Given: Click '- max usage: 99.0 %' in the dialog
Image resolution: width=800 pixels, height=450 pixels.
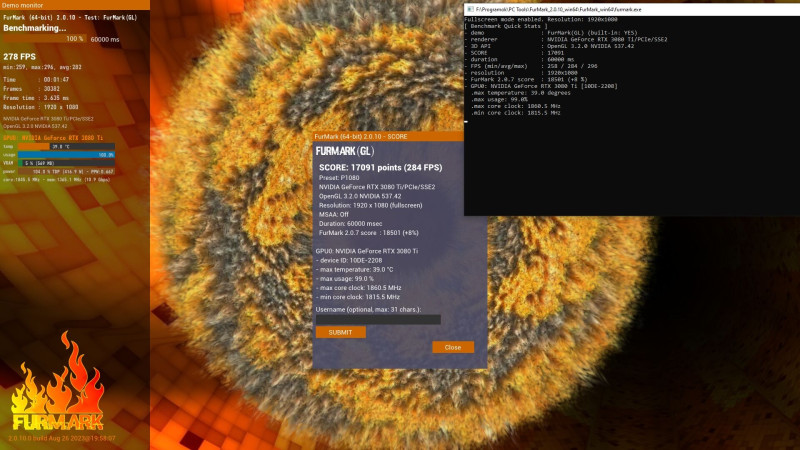Looking at the screenshot, I should (345, 279).
